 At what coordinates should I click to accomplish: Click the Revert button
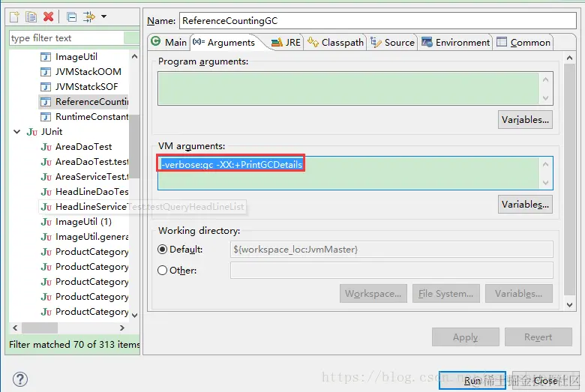coord(538,337)
